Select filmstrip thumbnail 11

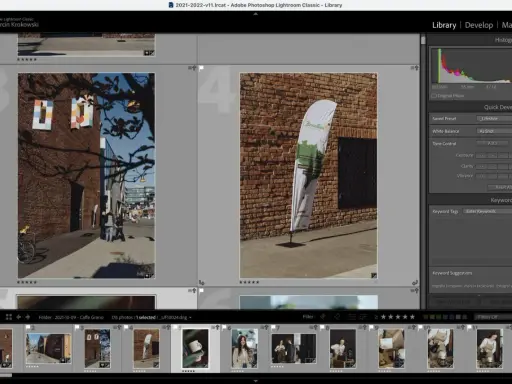coord(489,348)
